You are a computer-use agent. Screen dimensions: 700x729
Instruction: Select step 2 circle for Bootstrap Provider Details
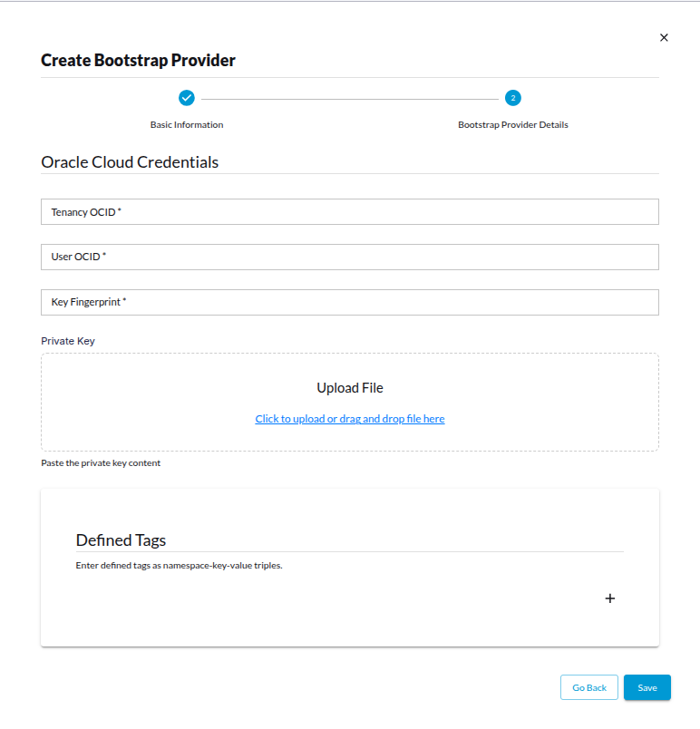click(513, 98)
